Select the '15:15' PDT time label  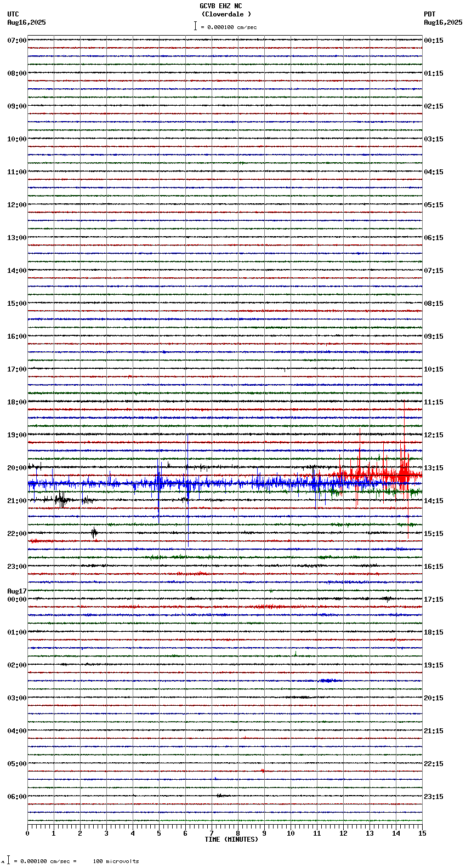[434, 534]
